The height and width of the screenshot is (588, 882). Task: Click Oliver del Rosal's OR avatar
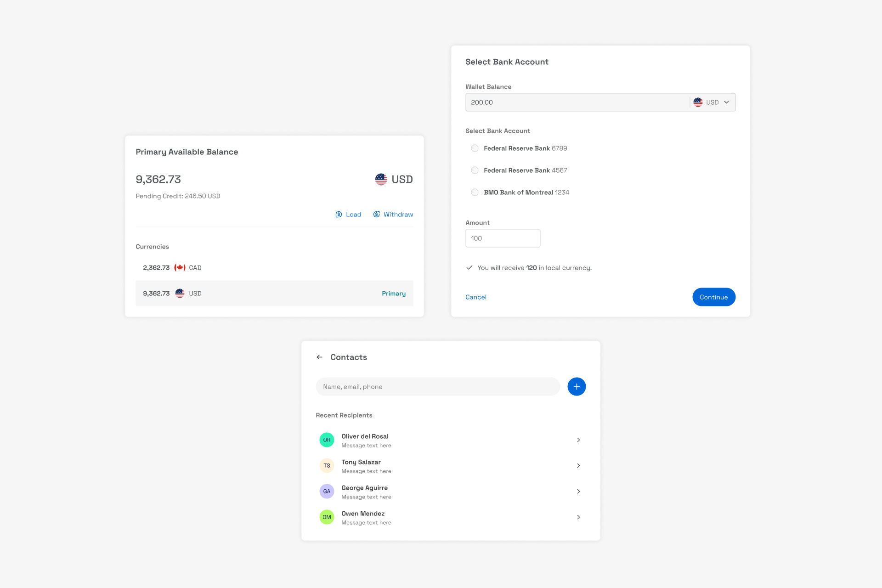[327, 440]
